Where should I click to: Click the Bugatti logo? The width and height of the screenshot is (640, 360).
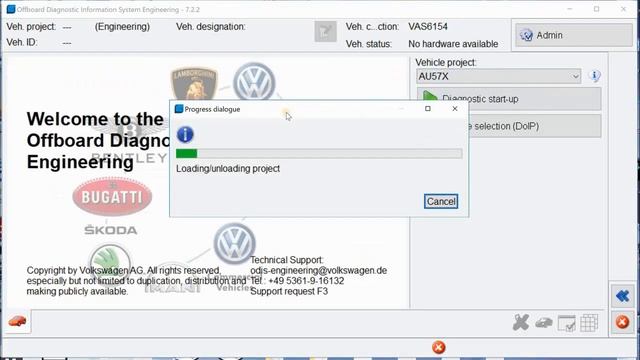(112, 197)
